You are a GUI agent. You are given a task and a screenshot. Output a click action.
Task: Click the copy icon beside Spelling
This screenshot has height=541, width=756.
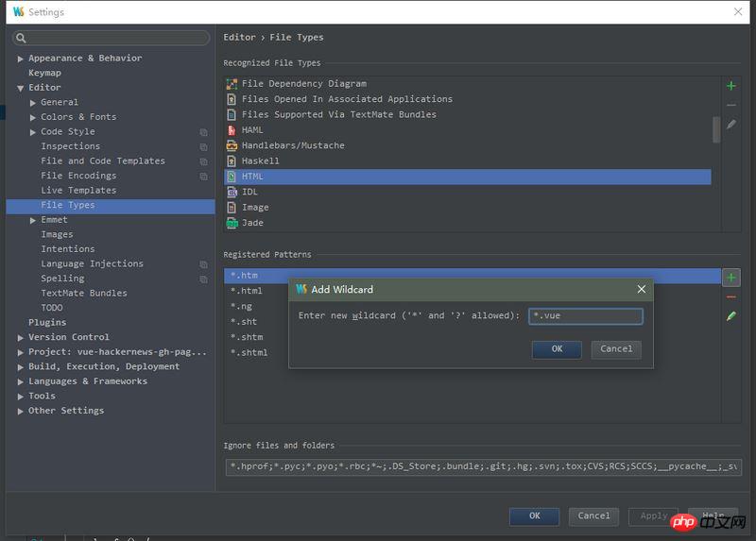203,279
